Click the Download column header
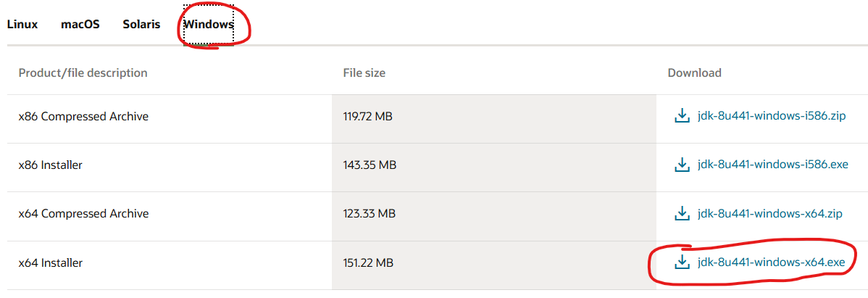This screenshot has height=298, width=868. coord(695,73)
